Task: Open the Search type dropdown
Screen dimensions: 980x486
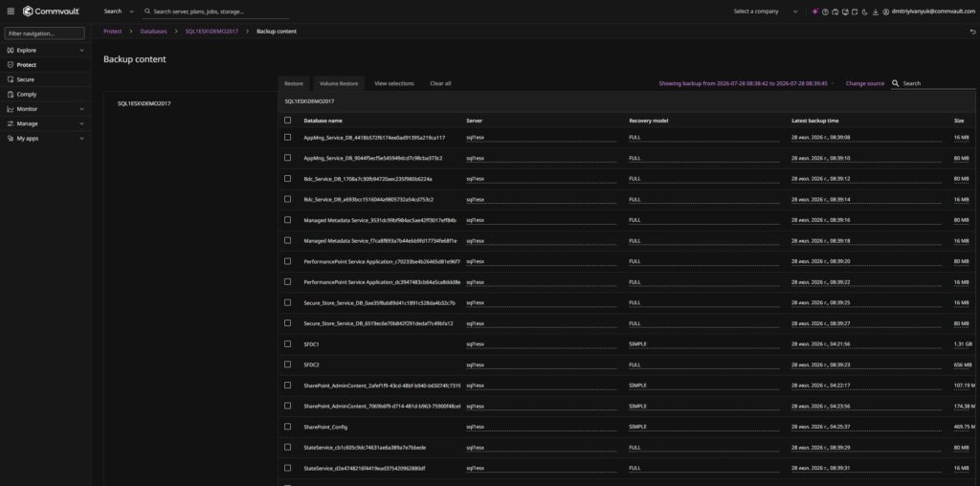Action: [119, 11]
